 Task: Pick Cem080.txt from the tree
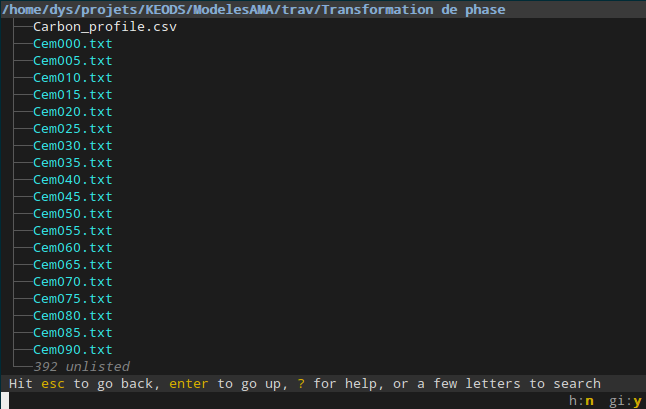73,316
